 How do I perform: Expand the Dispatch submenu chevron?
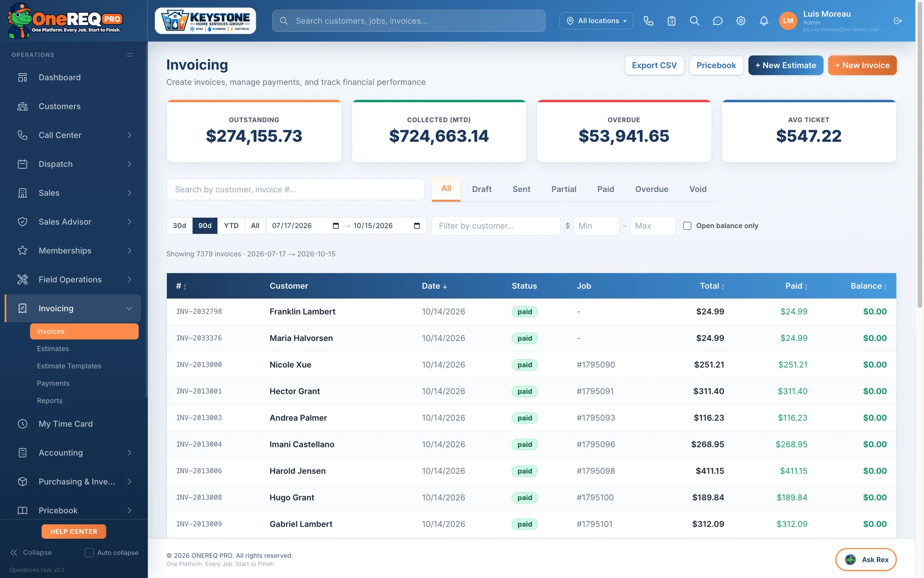tap(129, 164)
